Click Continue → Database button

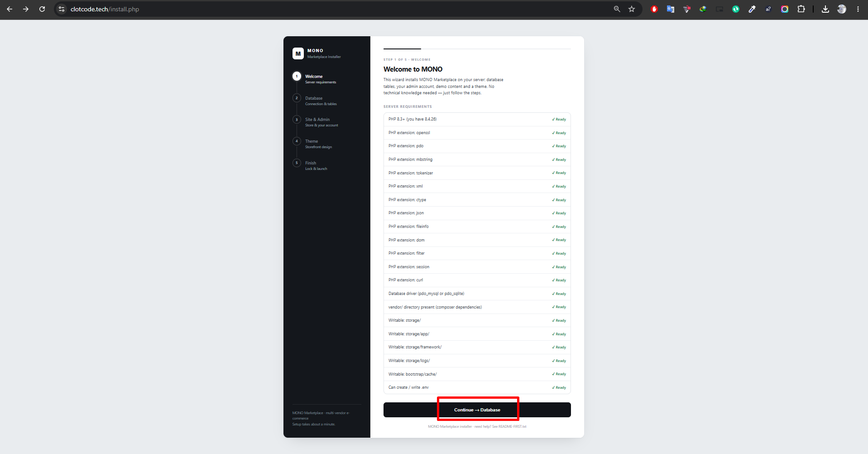point(477,410)
